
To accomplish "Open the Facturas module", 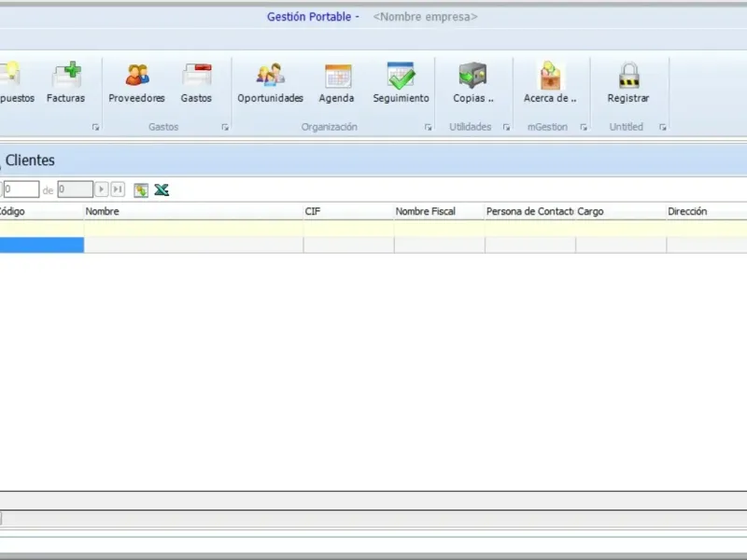I will click(x=65, y=83).
